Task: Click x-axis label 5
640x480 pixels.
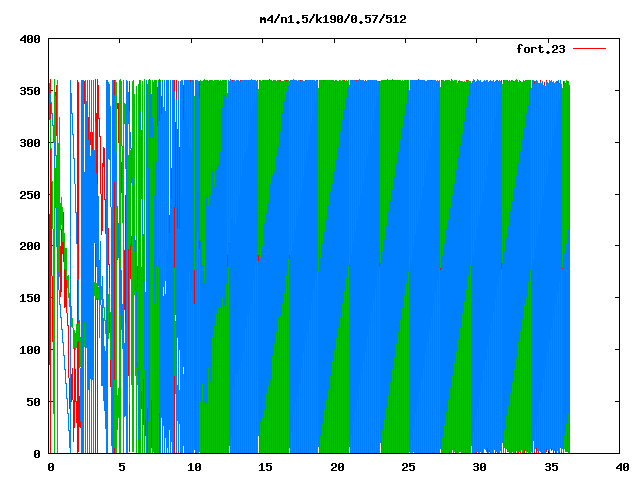Action: [x=122, y=467]
